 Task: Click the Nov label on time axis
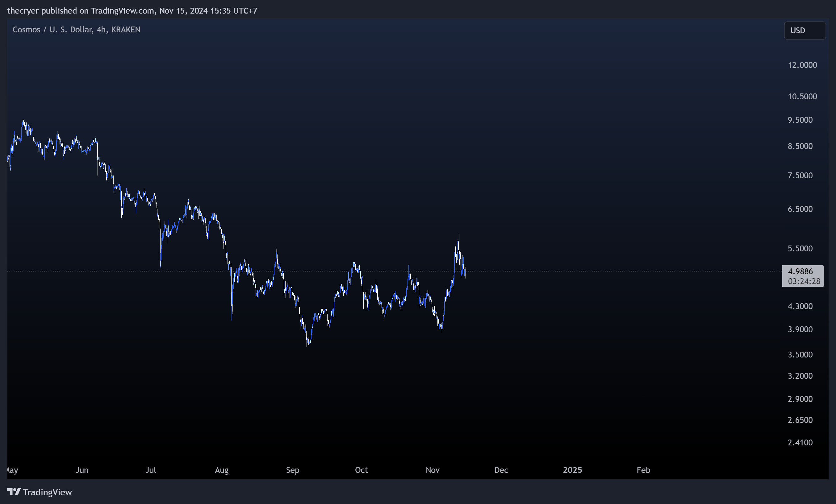click(x=433, y=470)
